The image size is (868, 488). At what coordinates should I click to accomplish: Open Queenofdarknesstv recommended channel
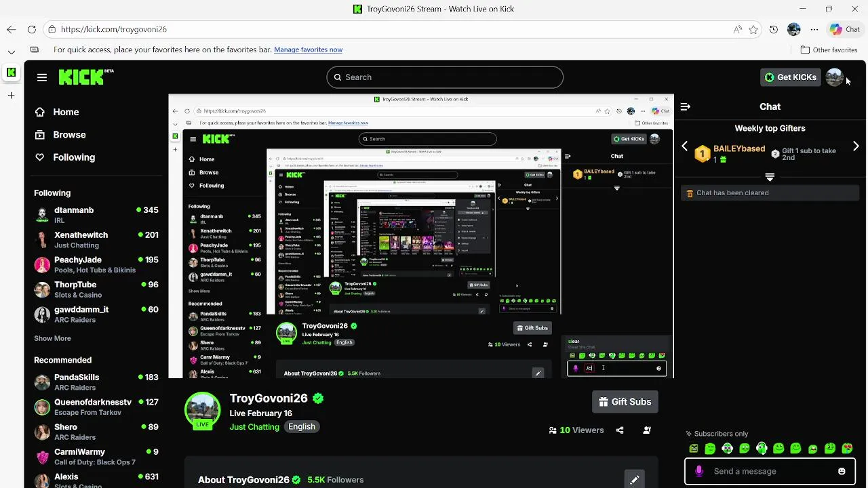tap(96, 407)
